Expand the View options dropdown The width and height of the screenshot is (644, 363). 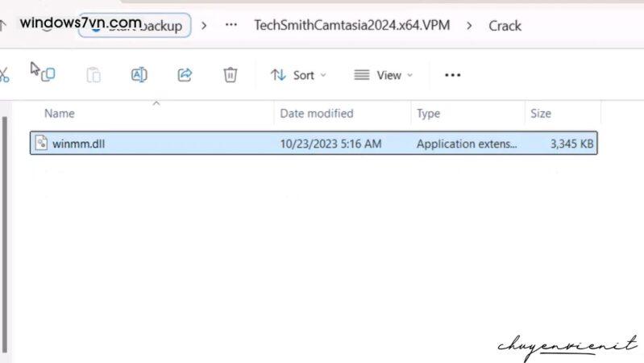[x=383, y=75]
